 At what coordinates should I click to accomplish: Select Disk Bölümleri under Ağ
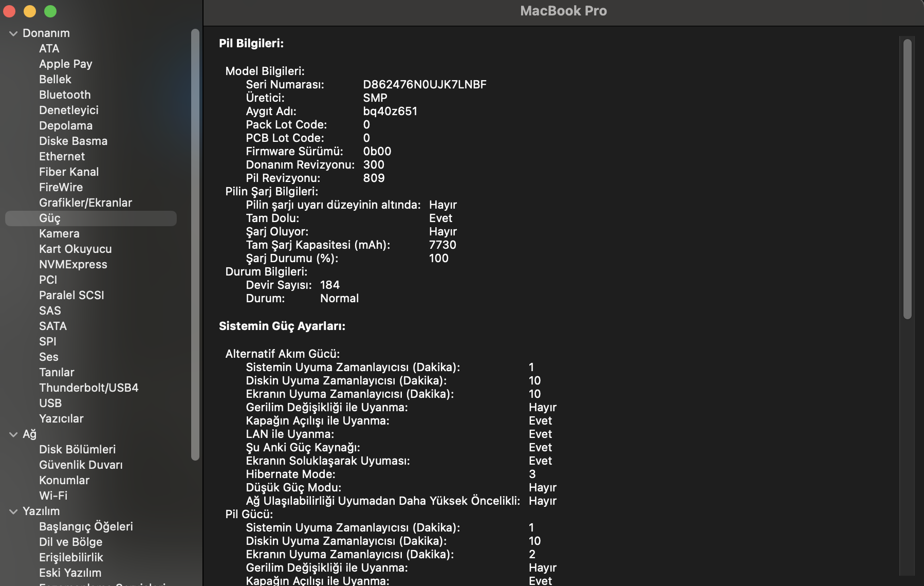coord(77,449)
